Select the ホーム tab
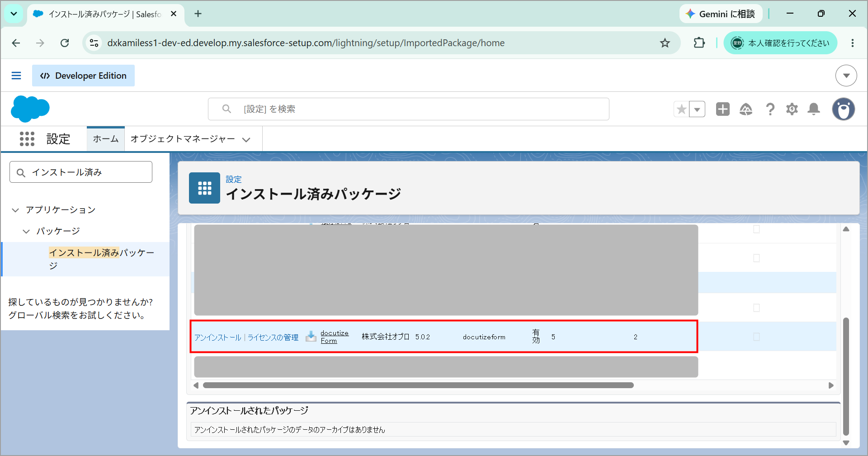The image size is (868, 456). [x=106, y=139]
